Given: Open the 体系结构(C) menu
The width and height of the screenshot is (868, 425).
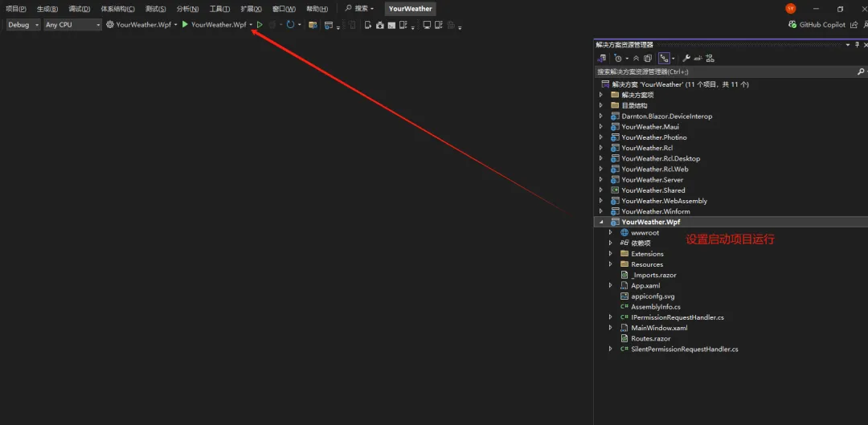Looking at the screenshot, I should coord(117,9).
